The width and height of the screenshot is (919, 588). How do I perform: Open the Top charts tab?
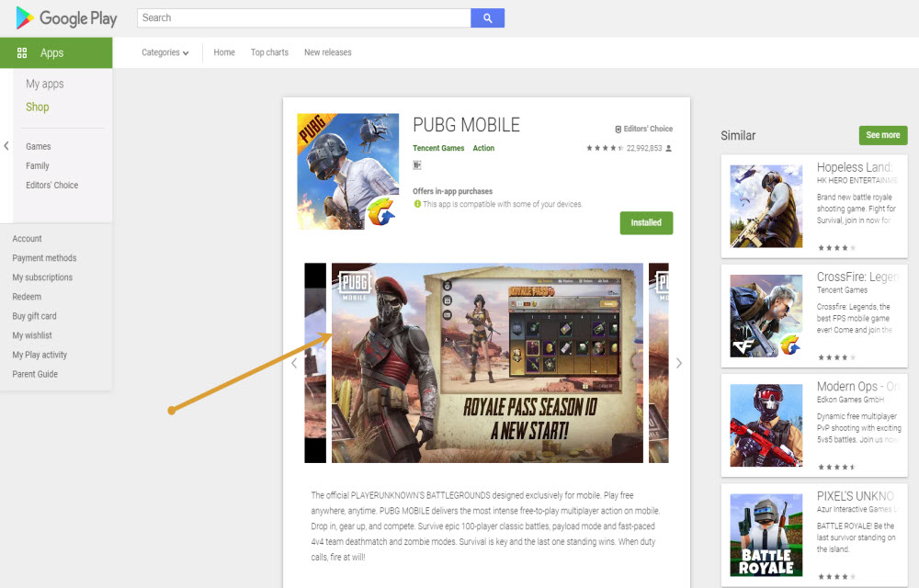click(269, 52)
